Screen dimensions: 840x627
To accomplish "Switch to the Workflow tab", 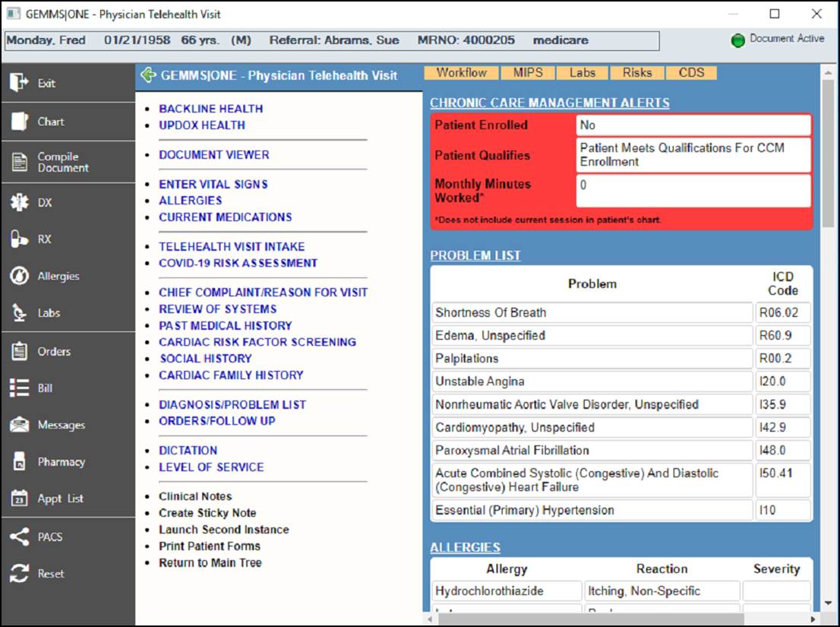I will pyautogui.click(x=462, y=73).
